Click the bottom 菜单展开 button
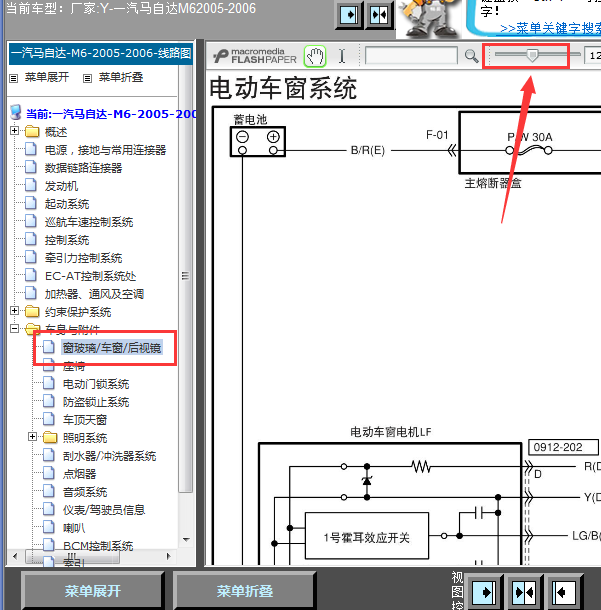Screen dimensions: 601x610 [93, 591]
